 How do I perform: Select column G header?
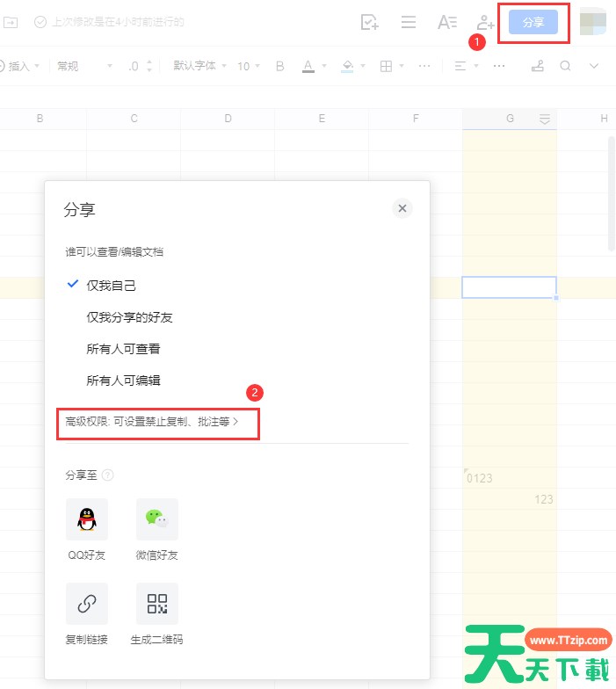pos(510,119)
